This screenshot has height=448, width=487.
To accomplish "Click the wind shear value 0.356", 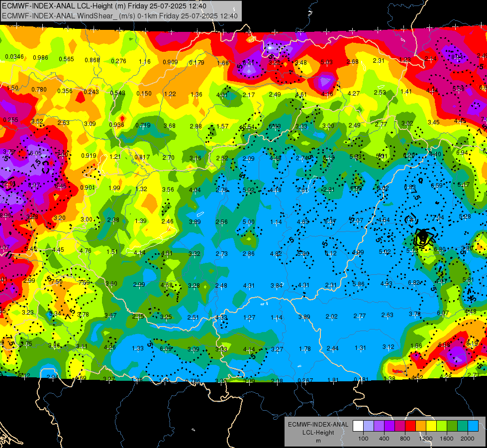I will [65, 91].
